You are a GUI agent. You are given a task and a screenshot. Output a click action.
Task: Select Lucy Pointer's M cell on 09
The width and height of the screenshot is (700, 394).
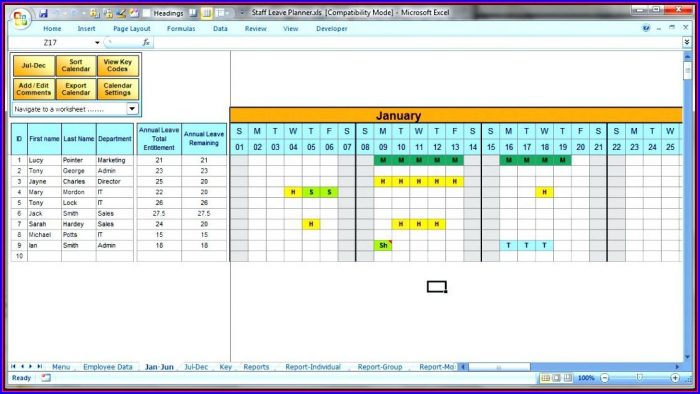pos(383,160)
